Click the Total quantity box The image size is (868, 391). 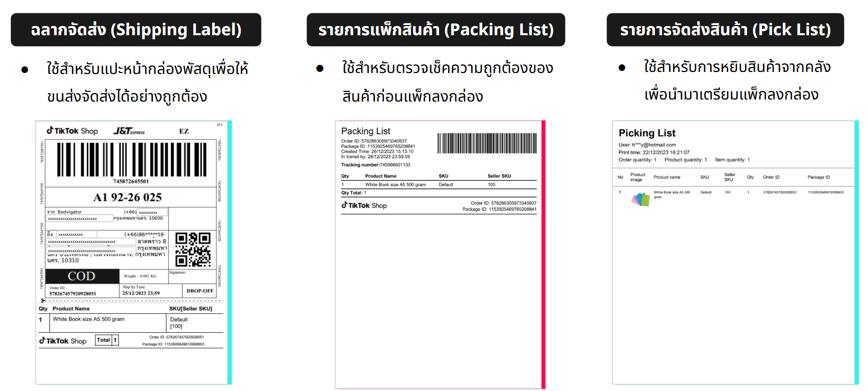point(107,340)
